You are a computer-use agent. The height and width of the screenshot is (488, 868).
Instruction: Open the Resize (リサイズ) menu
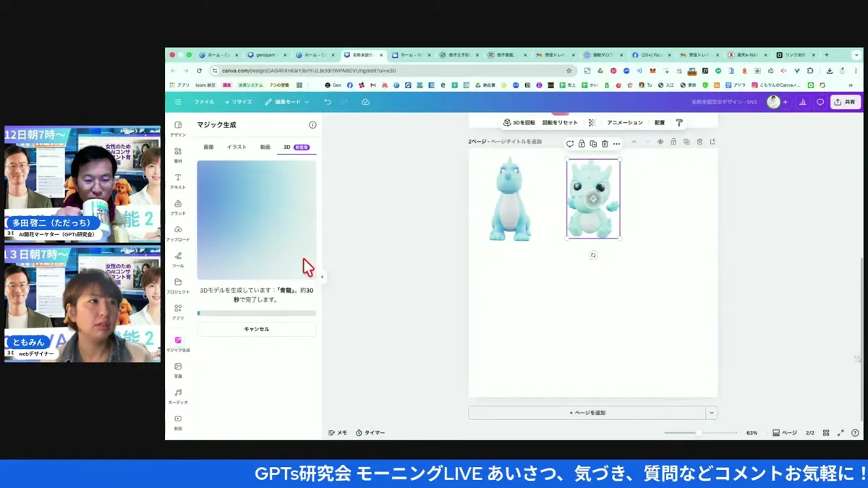coord(239,102)
